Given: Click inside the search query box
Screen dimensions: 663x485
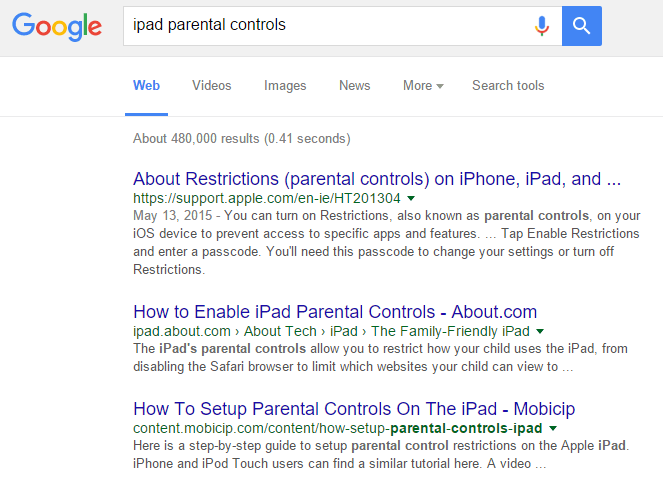Looking at the screenshot, I should (x=328, y=26).
